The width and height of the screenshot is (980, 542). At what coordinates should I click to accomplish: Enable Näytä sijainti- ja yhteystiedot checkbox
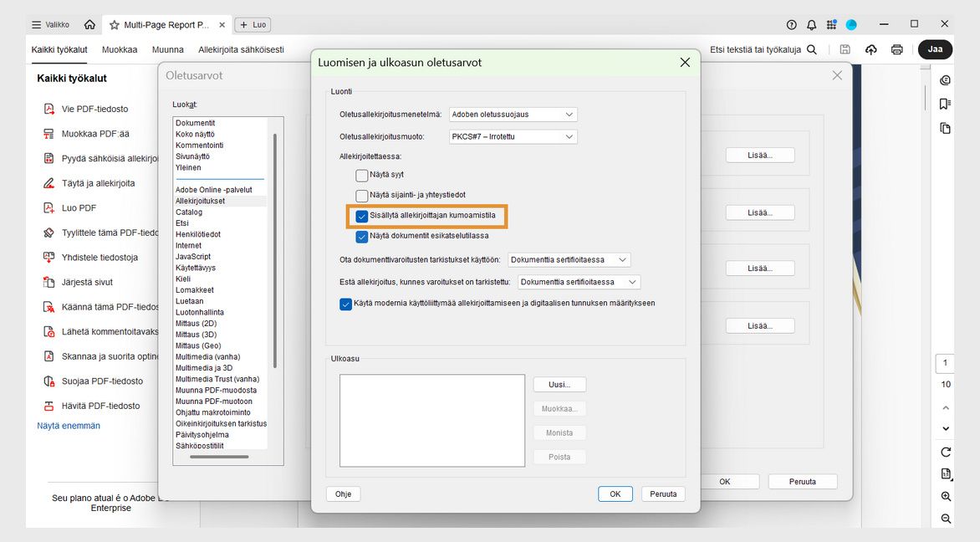361,195
